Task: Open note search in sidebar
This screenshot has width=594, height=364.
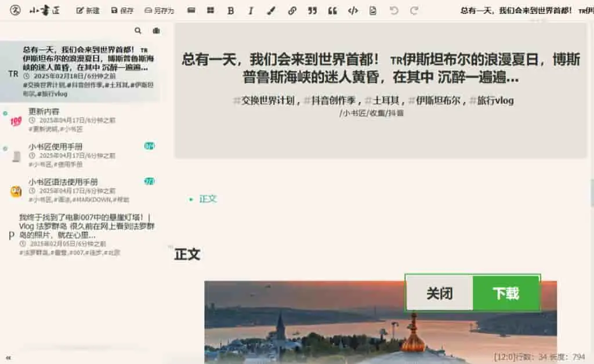Action: tap(138, 31)
